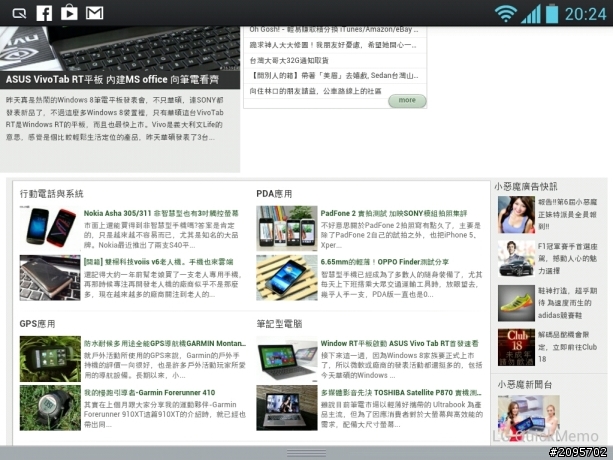The width and height of the screenshot is (613, 460).
Task: Open the F1冠軍賽手首選座駕 ad text
Action: pyautogui.click(x=567, y=258)
